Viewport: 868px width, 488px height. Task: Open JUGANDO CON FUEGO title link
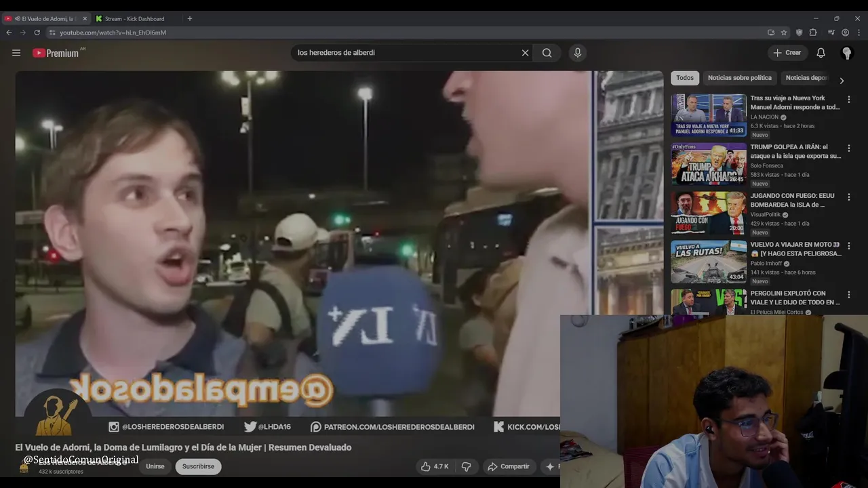pos(792,201)
